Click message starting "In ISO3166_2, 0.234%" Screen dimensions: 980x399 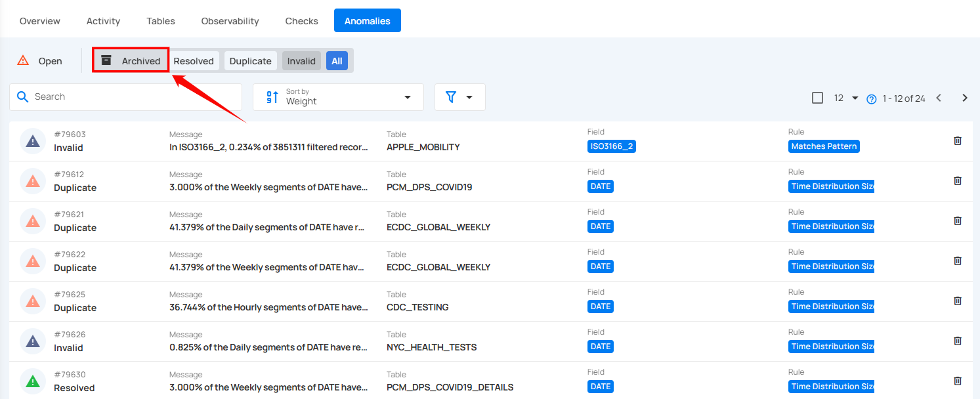pos(268,147)
